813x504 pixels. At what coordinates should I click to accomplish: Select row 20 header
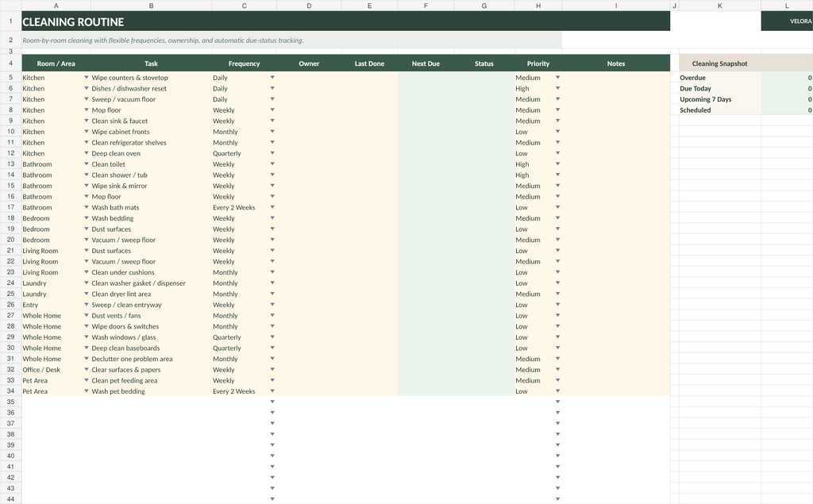[x=10, y=240]
